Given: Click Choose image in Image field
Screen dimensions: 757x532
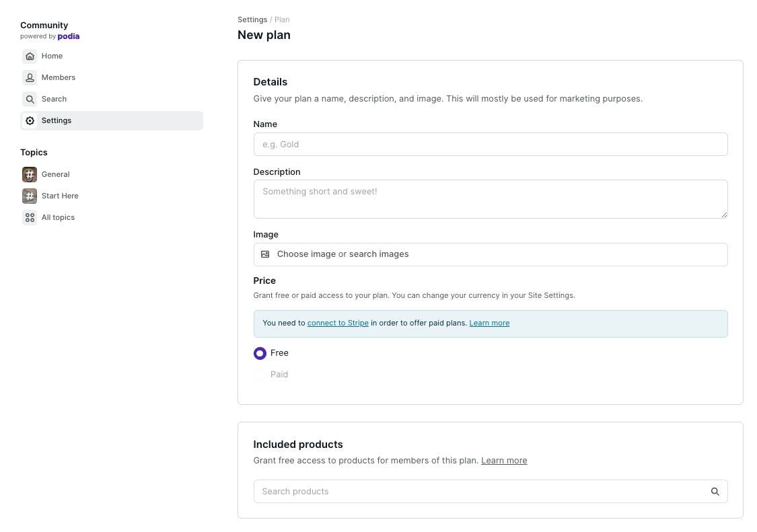Looking at the screenshot, I should (x=306, y=254).
